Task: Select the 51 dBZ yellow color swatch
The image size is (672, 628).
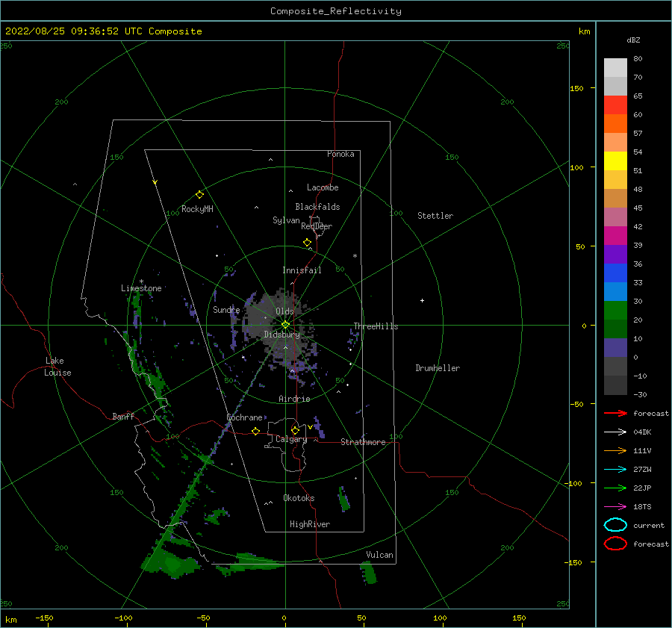Action: pyautogui.click(x=615, y=161)
